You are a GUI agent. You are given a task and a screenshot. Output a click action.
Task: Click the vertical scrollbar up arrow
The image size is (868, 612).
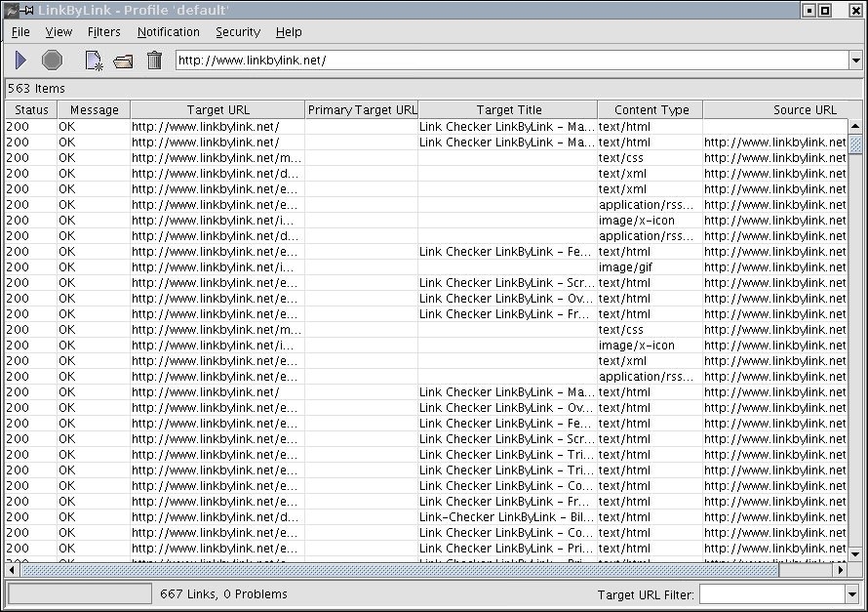855,126
